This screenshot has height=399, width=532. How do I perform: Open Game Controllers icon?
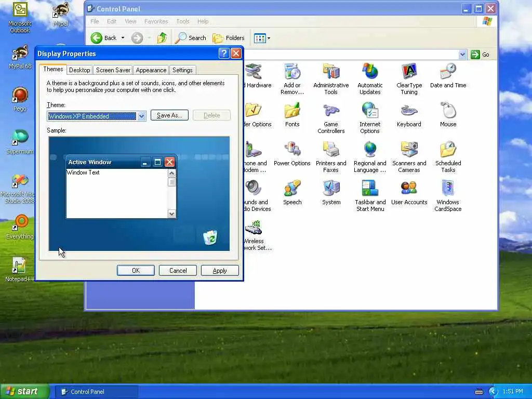[331, 118]
